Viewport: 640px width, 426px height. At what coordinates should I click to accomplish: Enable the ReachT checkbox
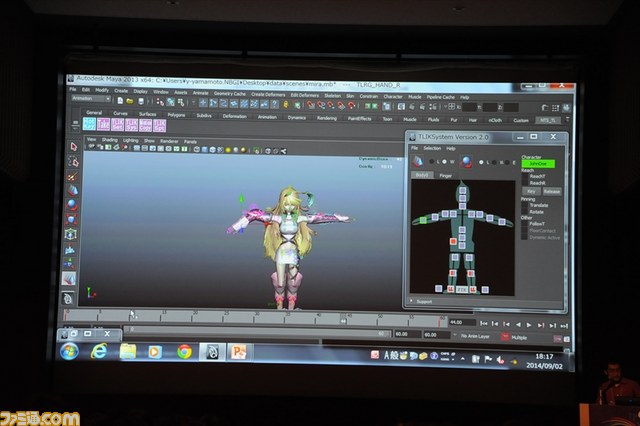click(x=525, y=176)
